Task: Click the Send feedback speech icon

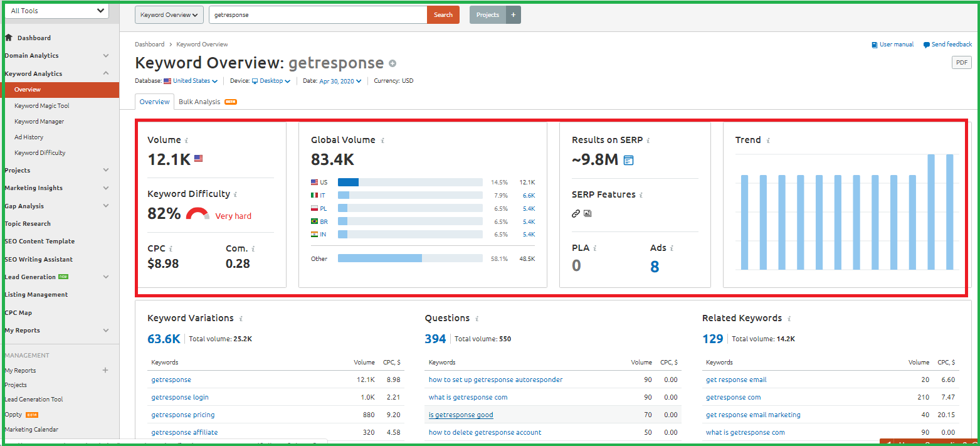Action: point(926,45)
